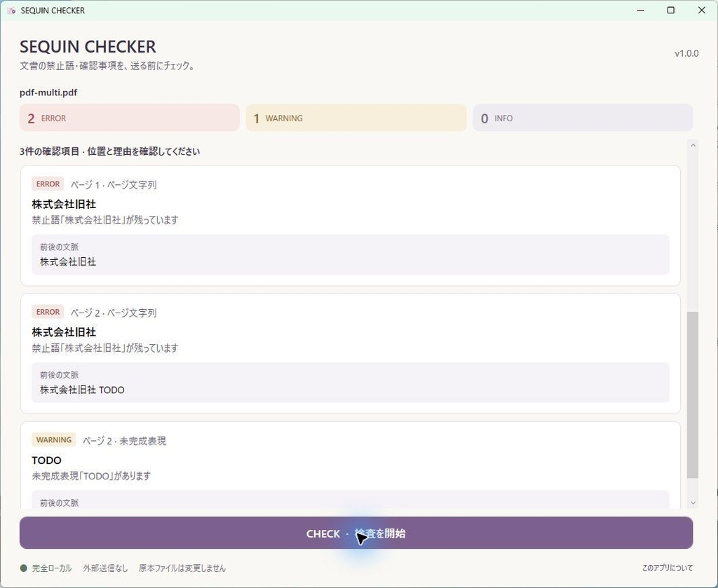The height and width of the screenshot is (588, 718).
Task: Click the Sequin Checker app icon in title bar
Action: pyautogui.click(x=11, y=10)
